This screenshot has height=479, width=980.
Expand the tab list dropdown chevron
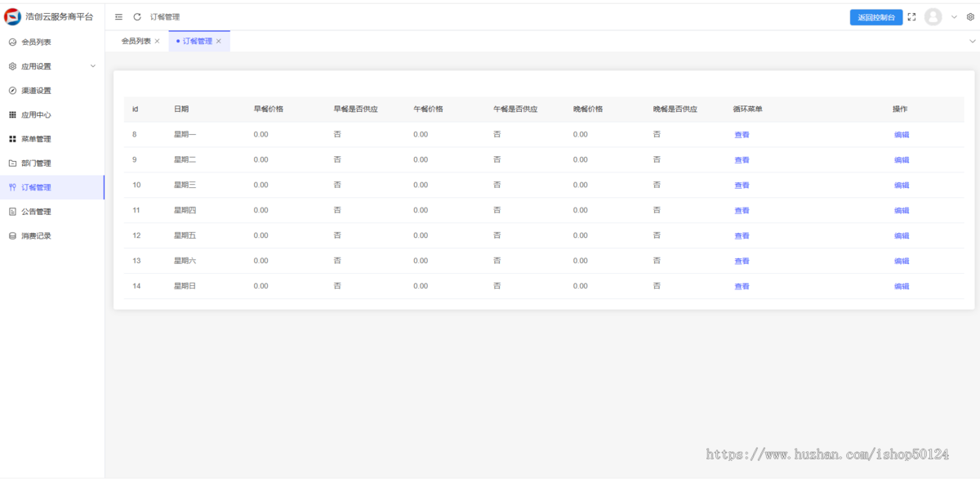pos(972,41)
